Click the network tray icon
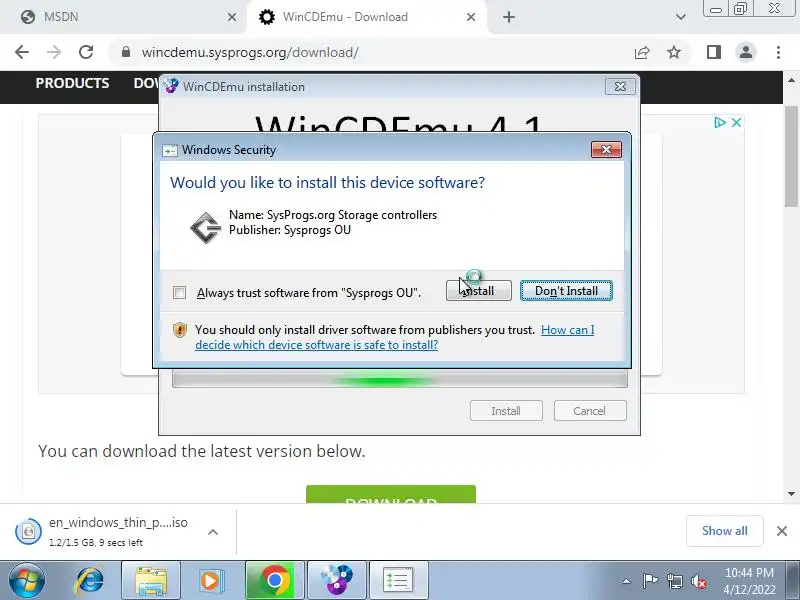The width and height of the screenshot is (800, 600). pos(674,581)
